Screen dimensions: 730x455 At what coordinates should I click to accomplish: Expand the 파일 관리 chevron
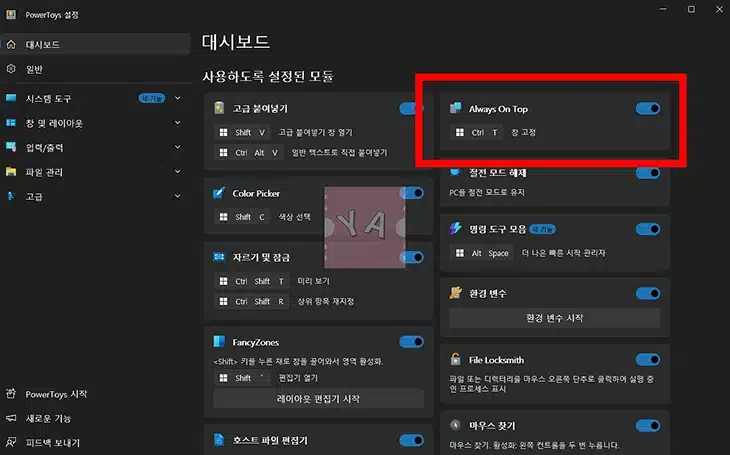point(177,171)
